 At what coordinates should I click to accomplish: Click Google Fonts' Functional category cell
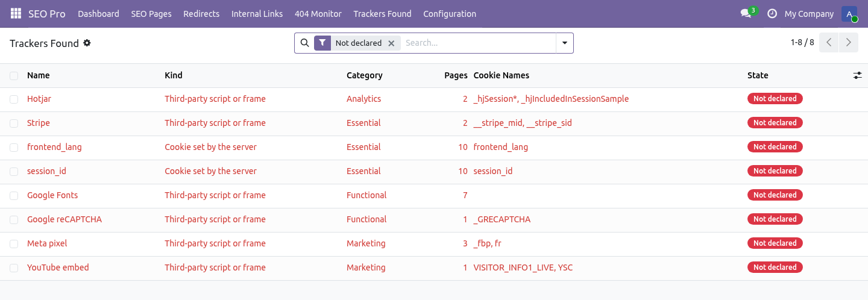pyautogui.click(x=366, y=195)
